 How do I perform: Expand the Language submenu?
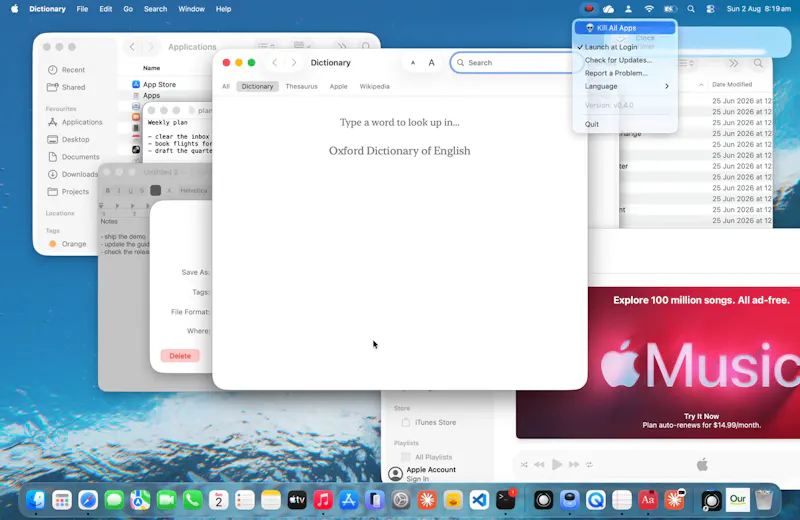coord(625,86)
